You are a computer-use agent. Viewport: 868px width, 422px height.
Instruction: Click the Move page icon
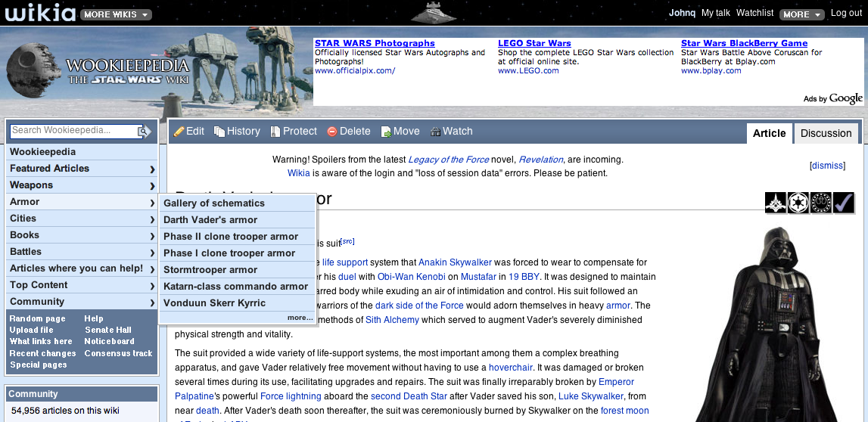[387, 132]
